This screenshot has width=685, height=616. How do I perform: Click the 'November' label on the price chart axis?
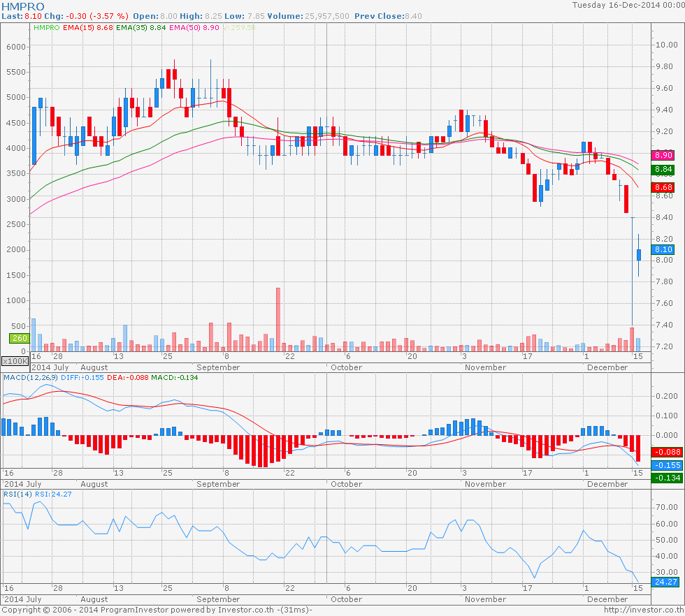point(485,367)
